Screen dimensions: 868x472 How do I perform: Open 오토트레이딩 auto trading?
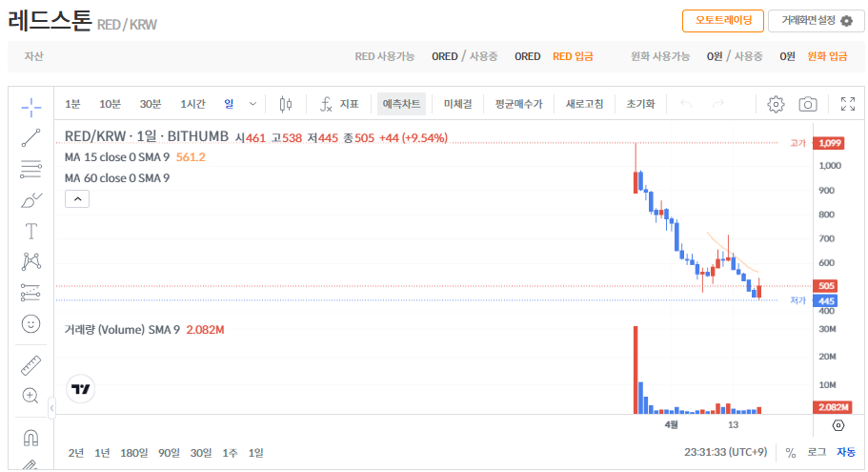pos(723,21)
